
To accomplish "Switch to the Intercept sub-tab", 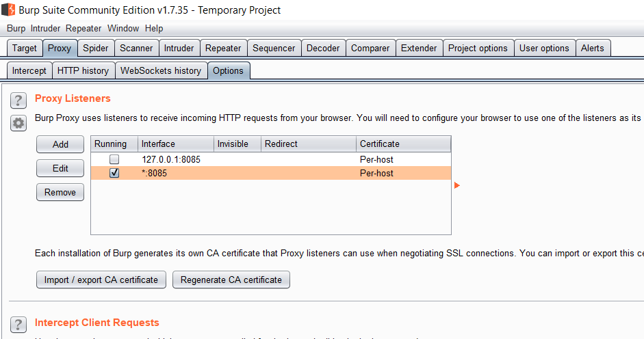I will [29, 70].
